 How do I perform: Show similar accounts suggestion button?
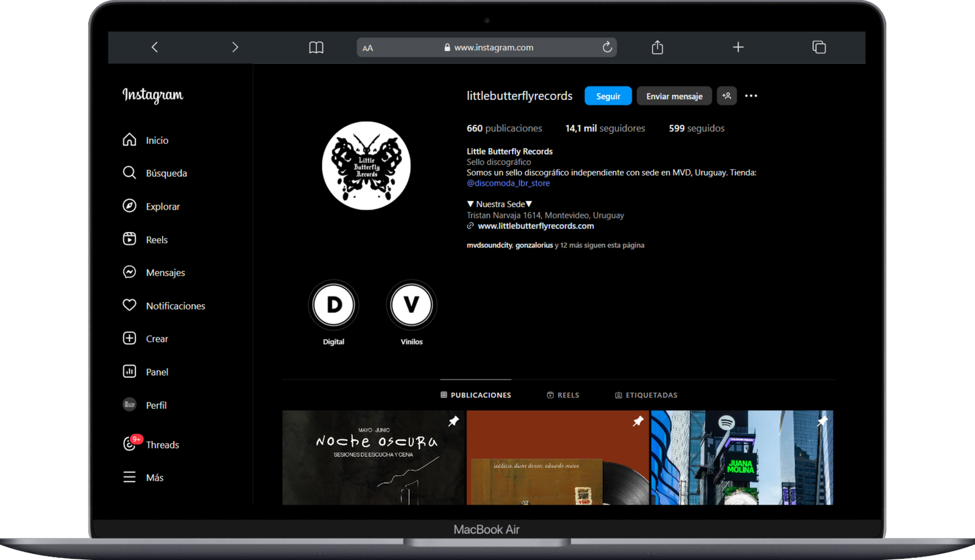[x=726, y=96]
